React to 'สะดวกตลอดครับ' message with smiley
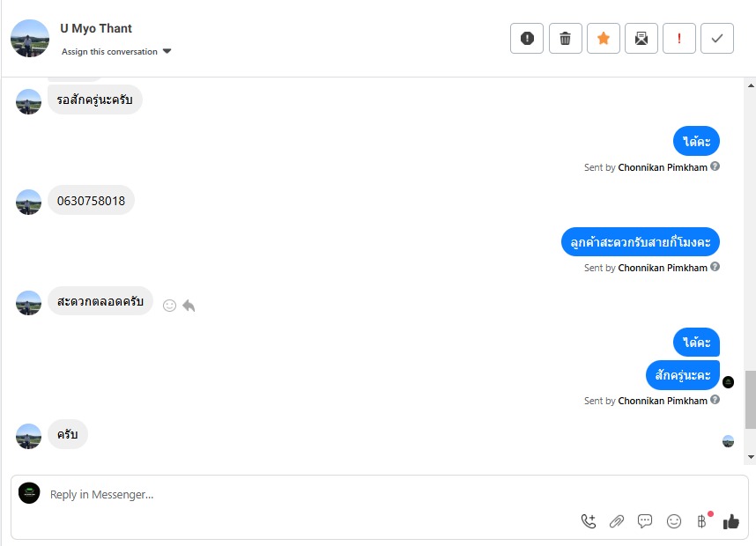756x546 pixels. 170,306
